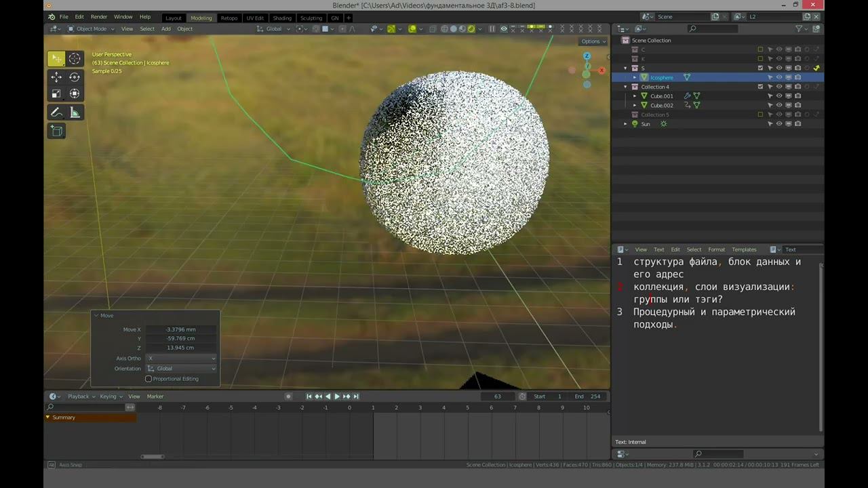Click the negative X axis on navigation gizmo
The height and width of the screenshot is (488, 868).
tap(572, 70)
